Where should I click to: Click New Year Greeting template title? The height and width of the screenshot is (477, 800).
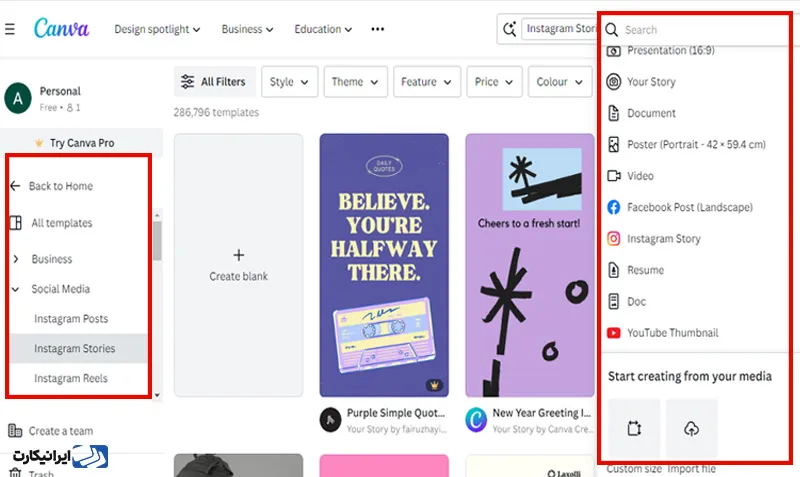(541, 413)
